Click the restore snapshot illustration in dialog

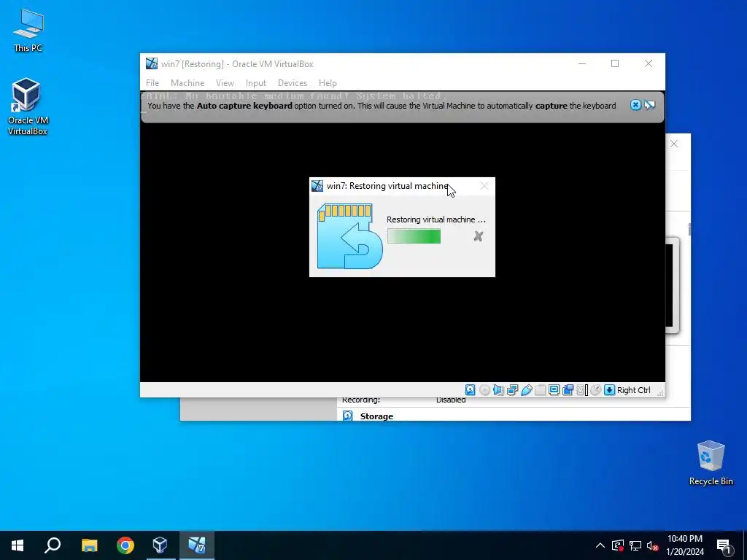pyautogui.click(x=349, y=236)
